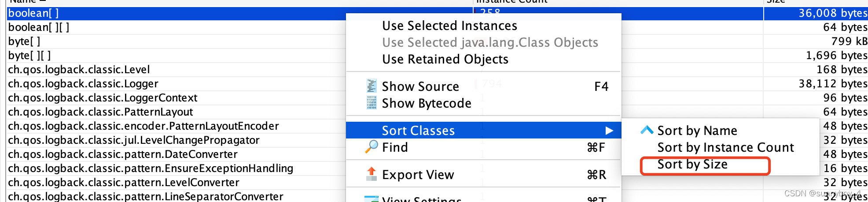The width and height of the screenshot is (868, 202).
Task: Click the 36,008 bytes size cell
Action: click(x=816, y=13)
